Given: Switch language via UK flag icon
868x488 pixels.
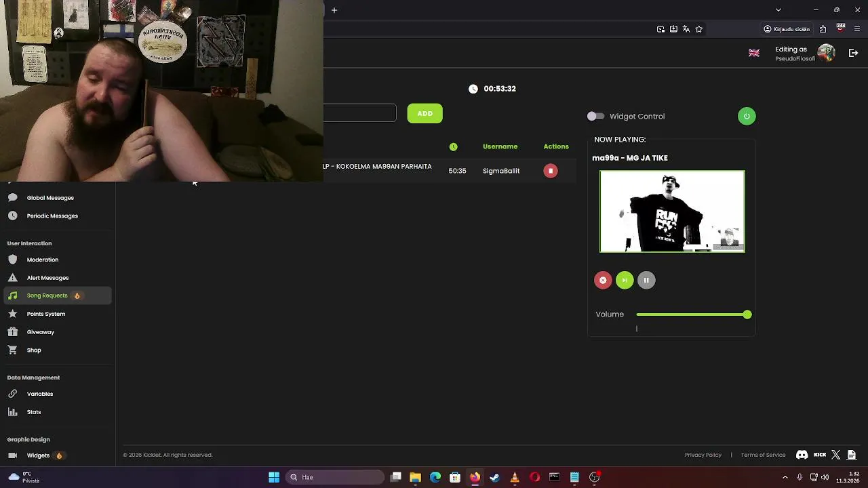Looking at the screenshot, I should click(754, 53).
